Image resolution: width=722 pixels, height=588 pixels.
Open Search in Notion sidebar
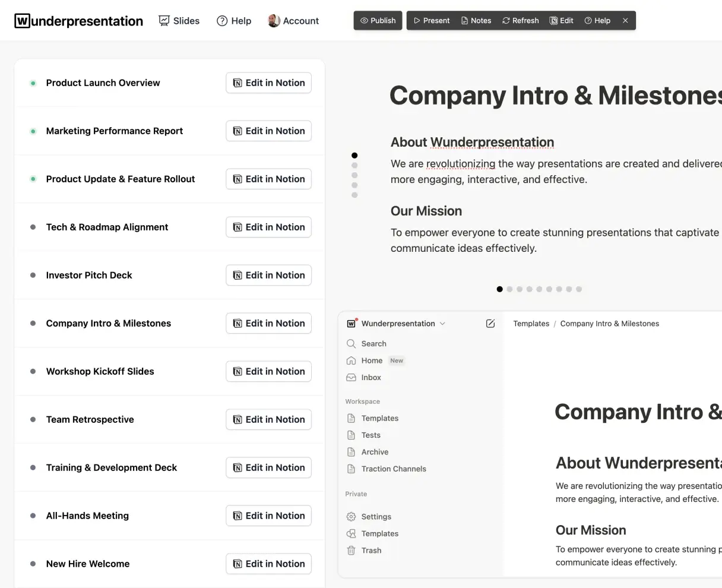[x=373, y=344]
